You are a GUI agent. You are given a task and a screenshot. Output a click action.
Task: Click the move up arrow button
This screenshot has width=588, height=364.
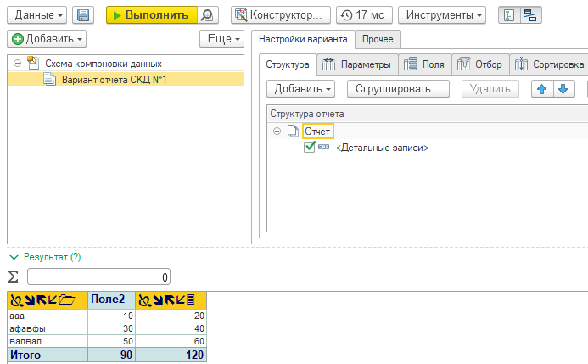pos(542,88)
